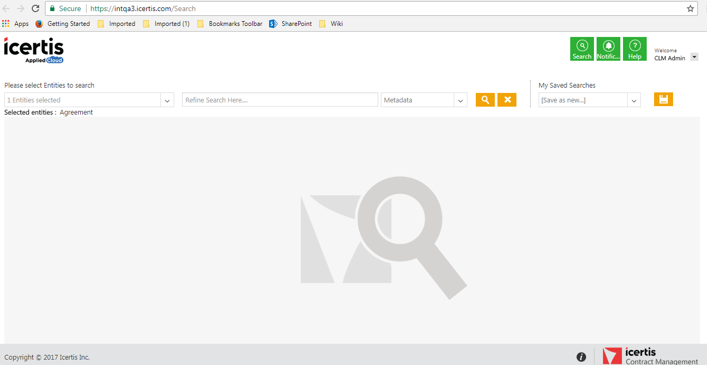Open the Bookmarks Toolbar folder
707x365 pixels.
(230, 24)
